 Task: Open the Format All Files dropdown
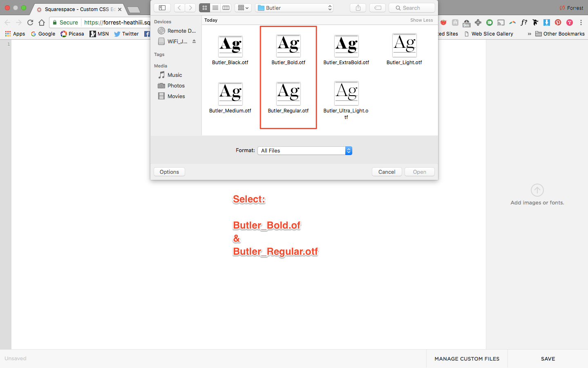(x=305, y=150)
